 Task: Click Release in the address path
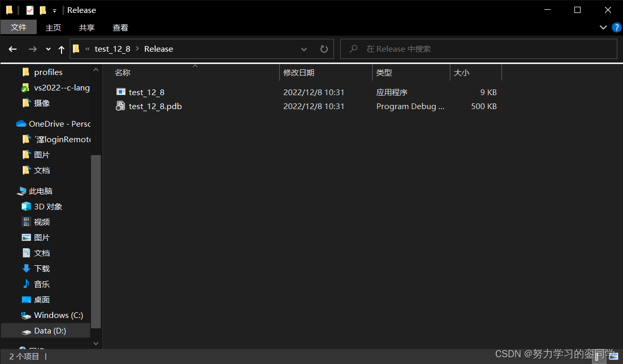(x=159, y=49)
